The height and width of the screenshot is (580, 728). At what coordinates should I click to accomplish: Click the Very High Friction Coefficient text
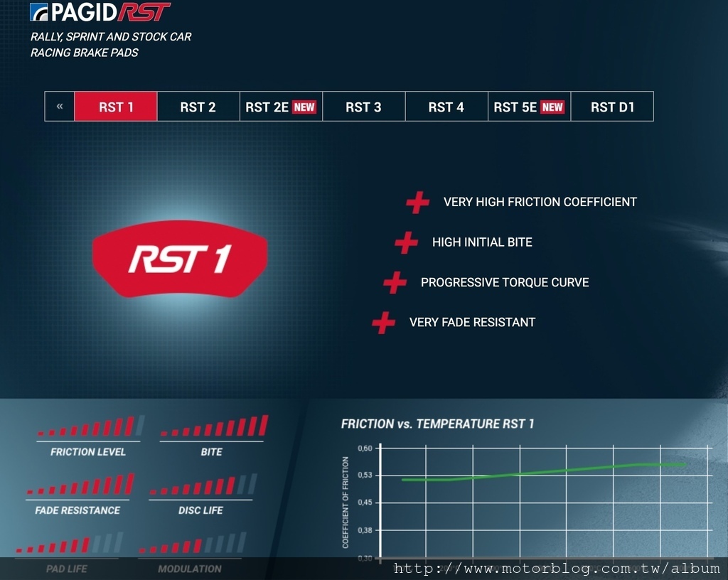(540, 202)
